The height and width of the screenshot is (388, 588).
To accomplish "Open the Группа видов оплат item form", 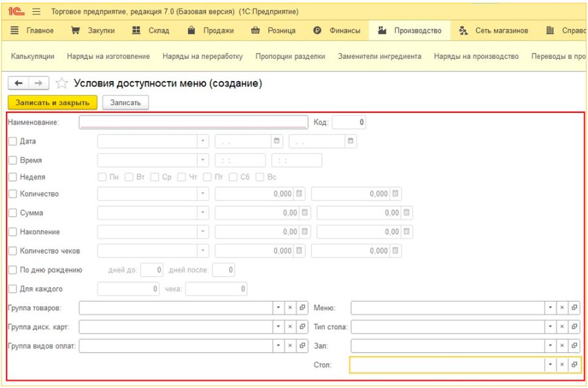I will 302,346.
